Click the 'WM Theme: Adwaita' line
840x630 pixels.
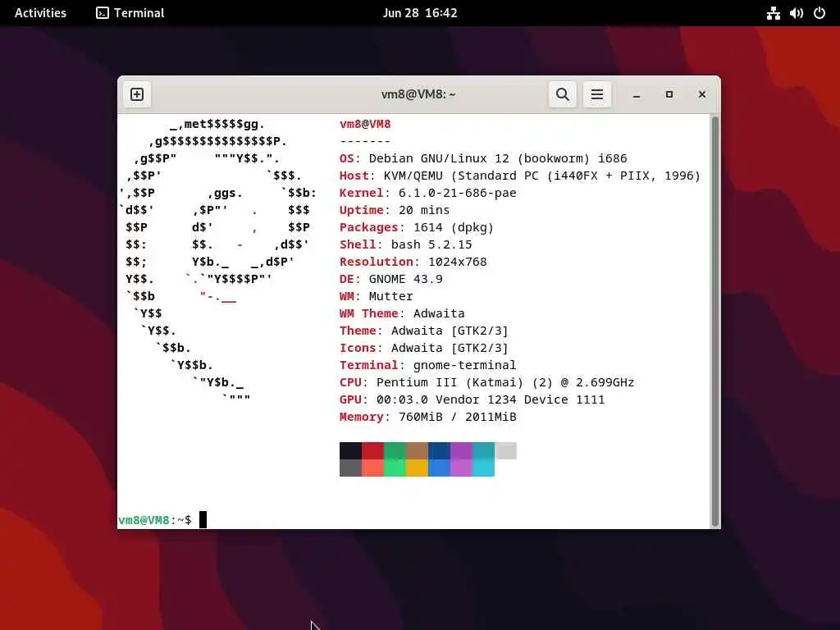click(x=402, y=313)
